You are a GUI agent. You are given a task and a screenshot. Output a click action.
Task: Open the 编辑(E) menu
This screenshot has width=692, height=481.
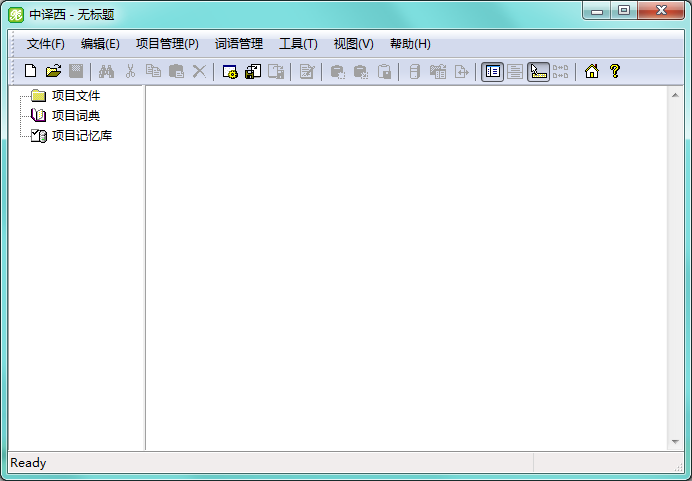point(100,44)
